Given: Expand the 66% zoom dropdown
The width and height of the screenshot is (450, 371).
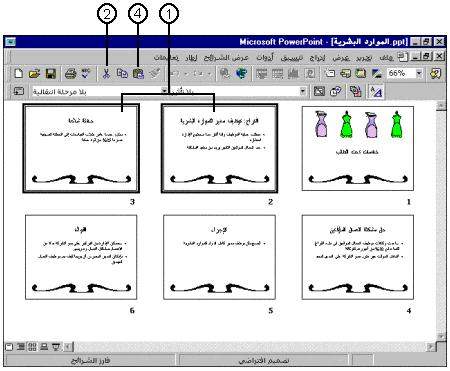Looking at the screenshot, I should (x=419, y=73).
